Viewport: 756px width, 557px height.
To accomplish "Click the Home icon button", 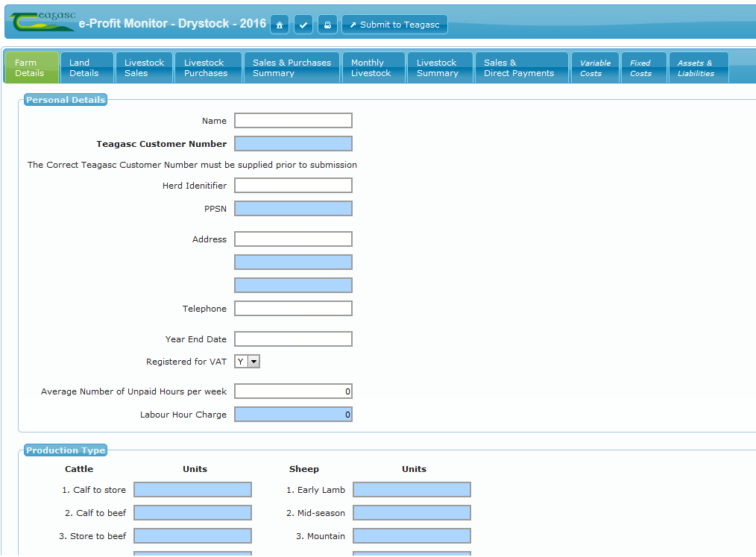I will [279, 25].
